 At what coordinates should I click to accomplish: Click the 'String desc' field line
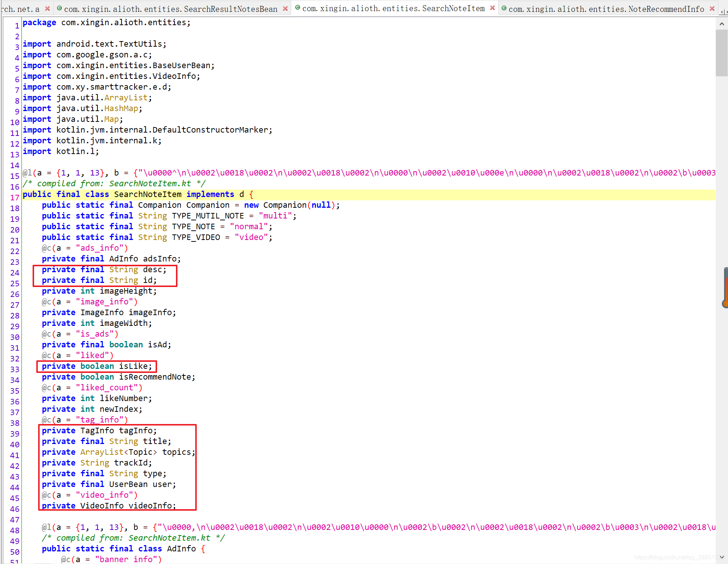click(x=104, y=270)
